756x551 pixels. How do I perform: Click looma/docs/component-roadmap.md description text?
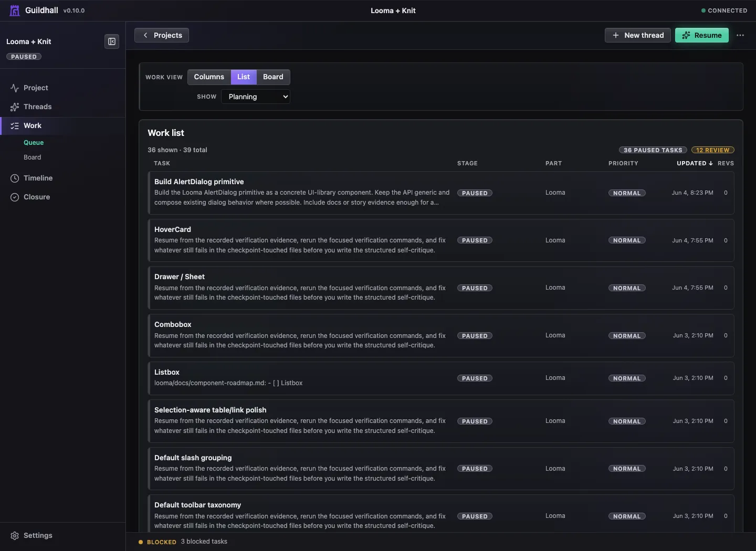tap(228, 383)
